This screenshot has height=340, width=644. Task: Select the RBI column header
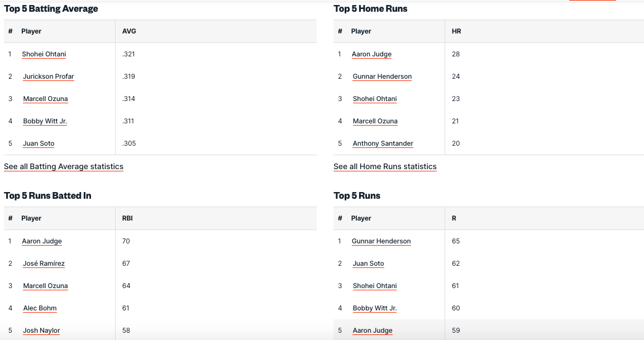127,218
